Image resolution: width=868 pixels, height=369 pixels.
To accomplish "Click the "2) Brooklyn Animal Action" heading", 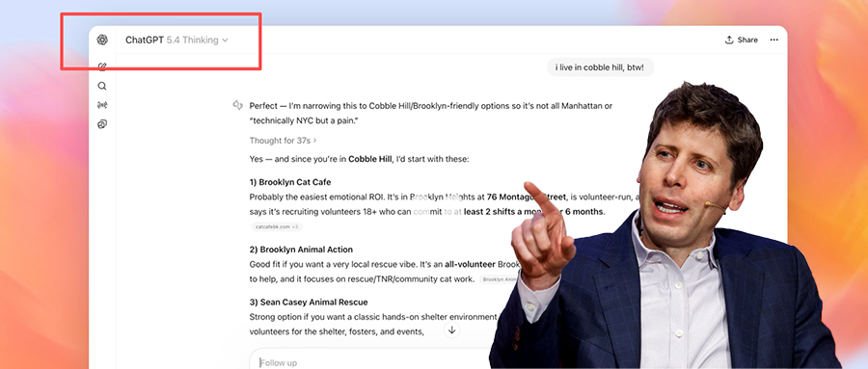I will tap(301, 250).
